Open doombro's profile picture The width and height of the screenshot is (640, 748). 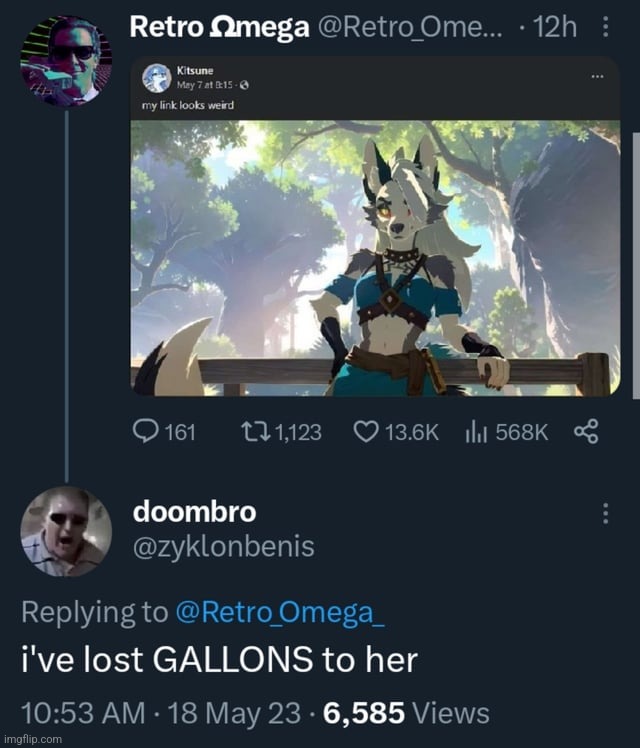[x=66, y=531]
